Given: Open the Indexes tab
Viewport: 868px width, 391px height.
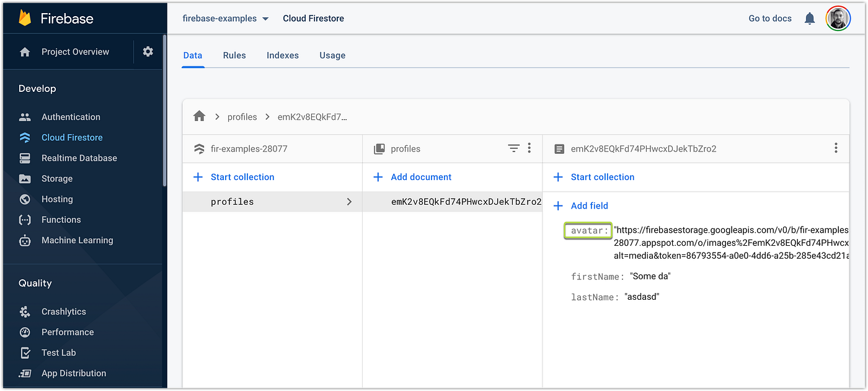Looking at the screenshot, I should (283, 55).
